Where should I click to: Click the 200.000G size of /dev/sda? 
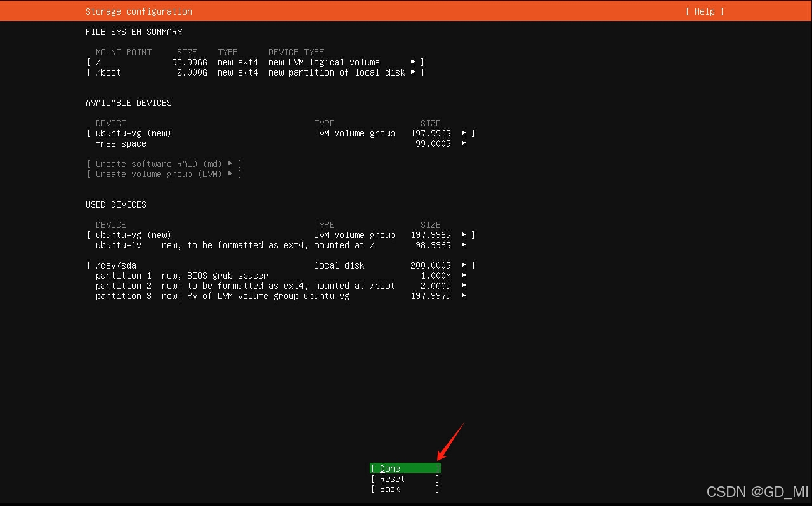pyautogui.click(x=431, y=265)
